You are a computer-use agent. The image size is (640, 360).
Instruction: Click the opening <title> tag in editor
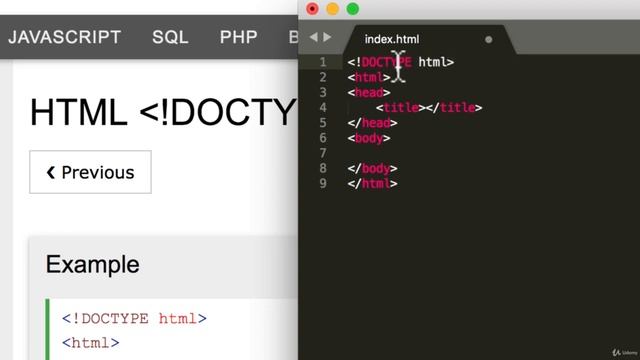coord(401,108)
